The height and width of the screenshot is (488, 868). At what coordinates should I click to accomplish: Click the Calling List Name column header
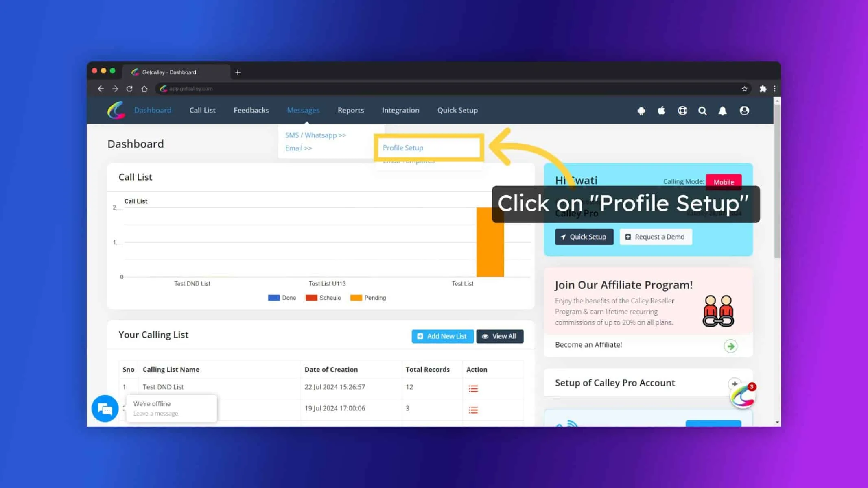click(x=171, y=369)
